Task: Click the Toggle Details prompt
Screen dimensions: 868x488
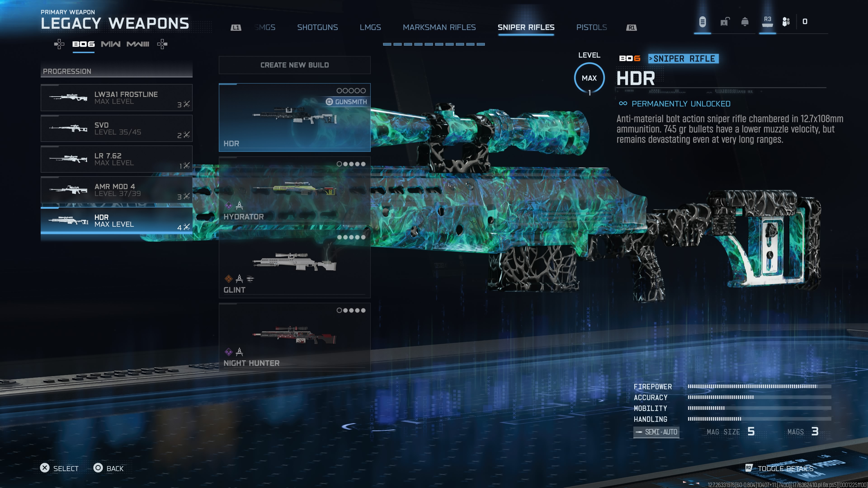Action: [x=786, y=469]
